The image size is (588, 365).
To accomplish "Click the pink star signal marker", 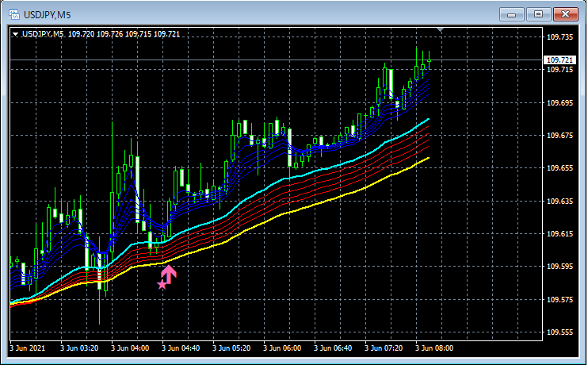I will (162, 285).
